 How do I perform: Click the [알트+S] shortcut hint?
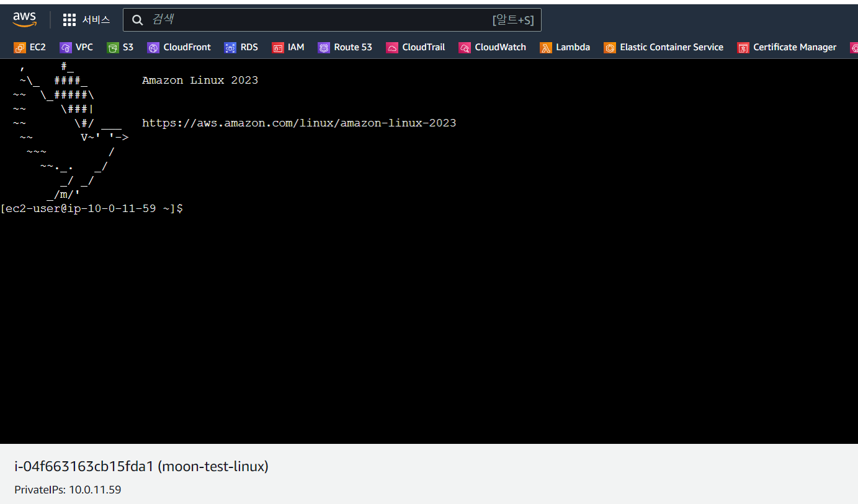[513, 20]
